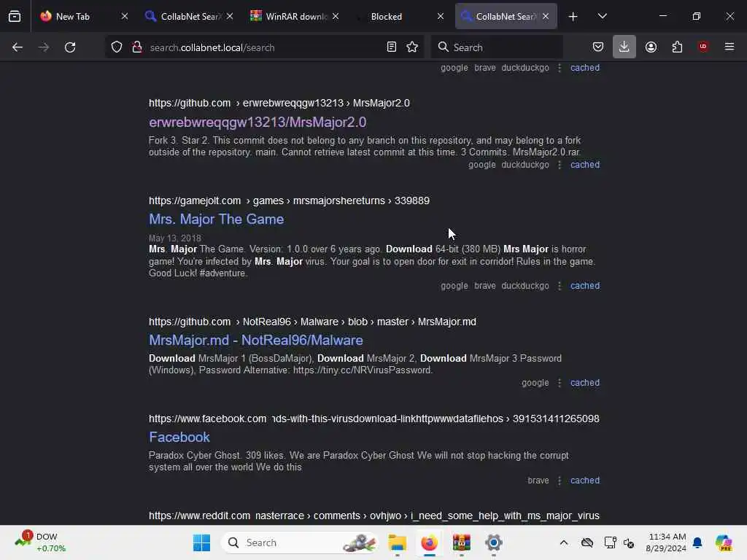This screenshot has height=560, width=747.
Task: Open WinRAR taskbar icon
Action: (x=461, y=542)
